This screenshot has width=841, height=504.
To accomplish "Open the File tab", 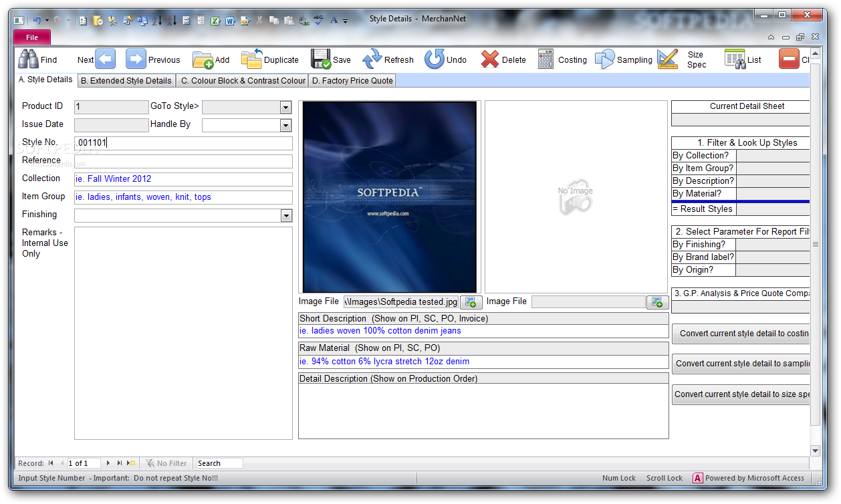I will (x=32, y=37).
